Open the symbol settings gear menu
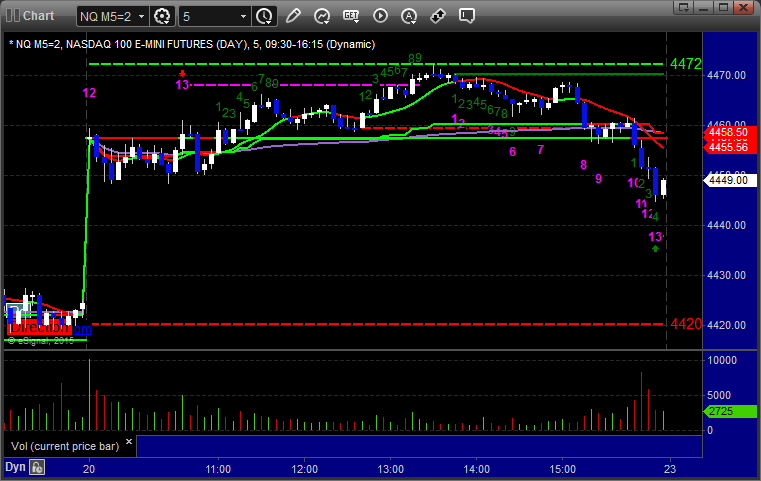Viewport: 761px width, 481px height. [x=162, y=17]
